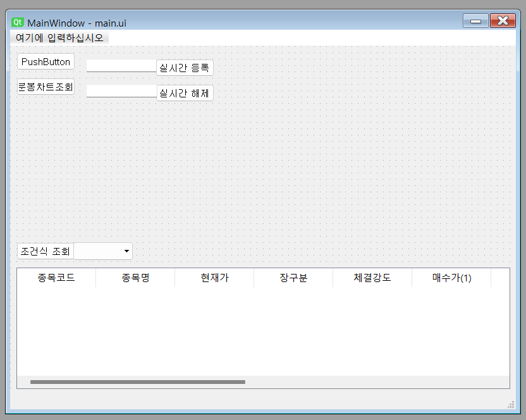Open the 여기에 입력하십시오 menu placeholder
The image size is (526, 420).
tap(59, 37)
